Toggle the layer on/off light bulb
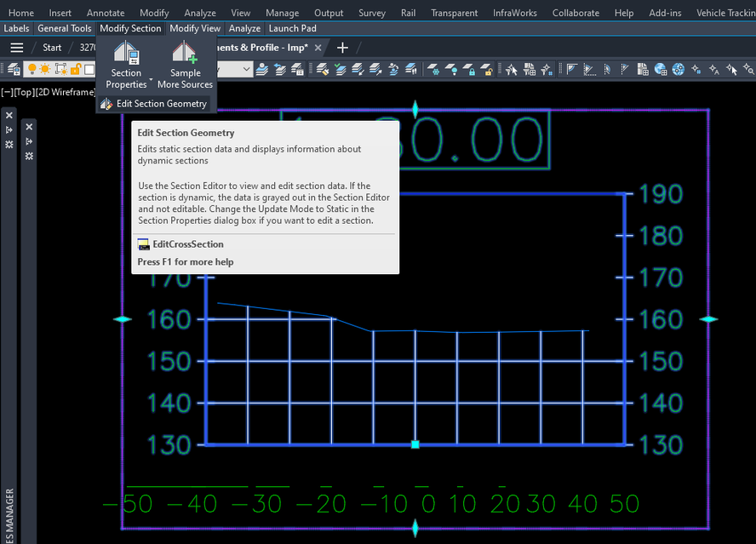 (31, 69)
